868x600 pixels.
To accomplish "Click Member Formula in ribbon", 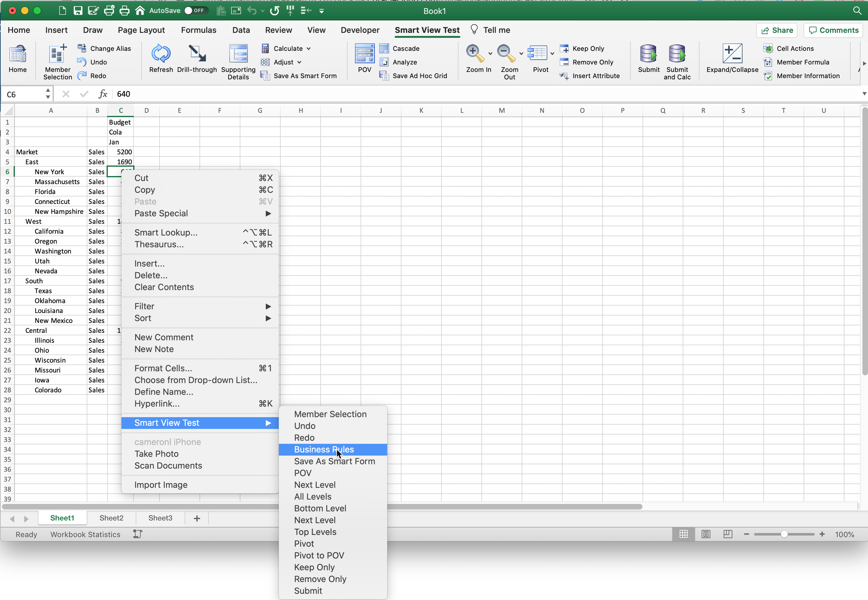I will (x=796, y=62).
